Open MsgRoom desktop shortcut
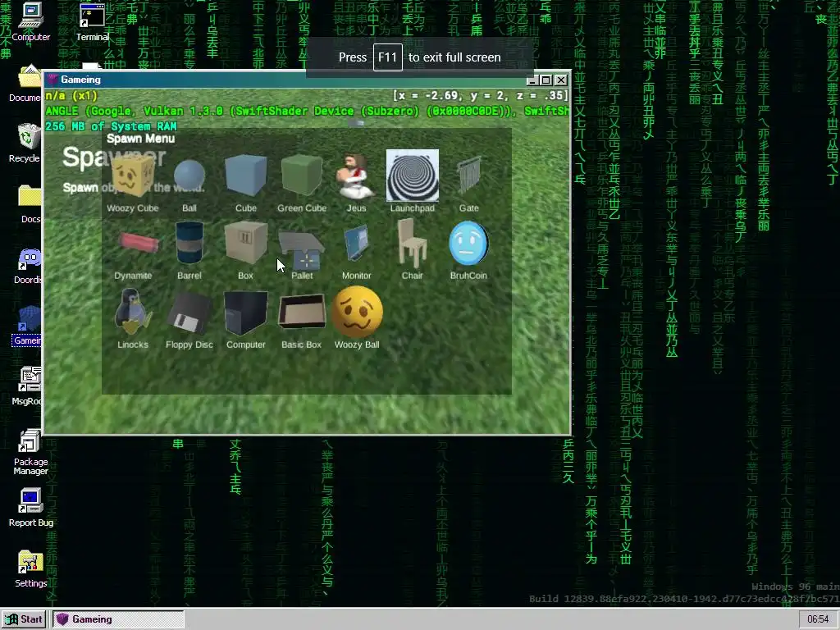The image size is (840, 630). click(x=28, y=386)
